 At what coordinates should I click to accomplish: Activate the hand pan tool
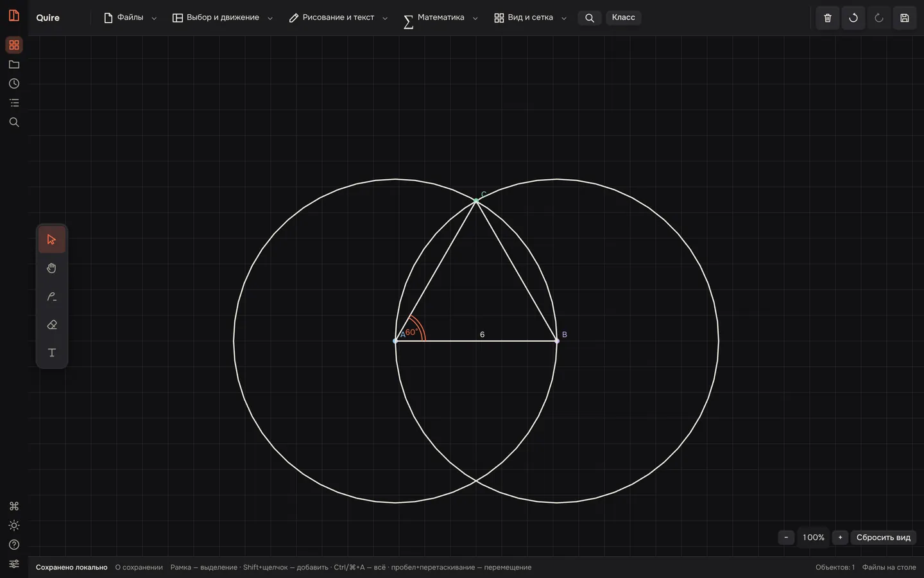pyautogui.click(x=52, y=268)
